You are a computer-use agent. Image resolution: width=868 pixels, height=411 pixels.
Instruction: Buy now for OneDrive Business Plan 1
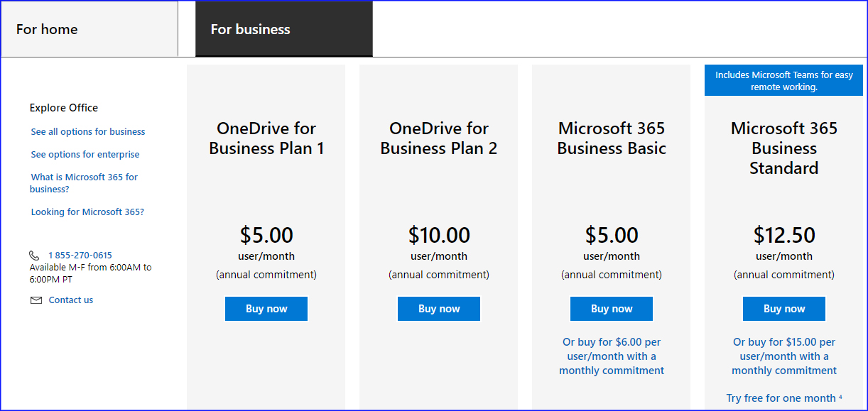(266, 309)
